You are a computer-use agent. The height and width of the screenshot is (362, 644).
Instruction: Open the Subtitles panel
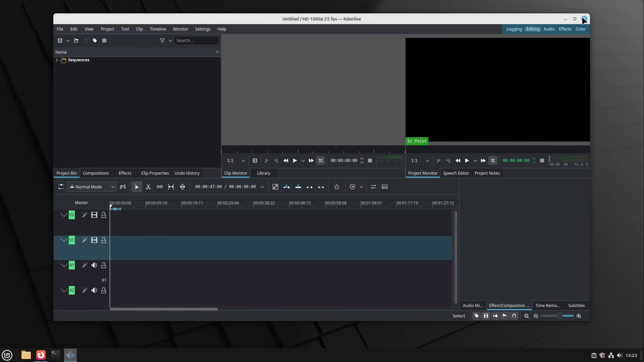[576, 305]
